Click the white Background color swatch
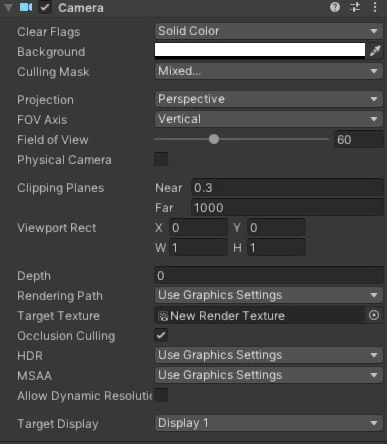Image resolution: width=387 pixels, height=444 pixels. 260,51
